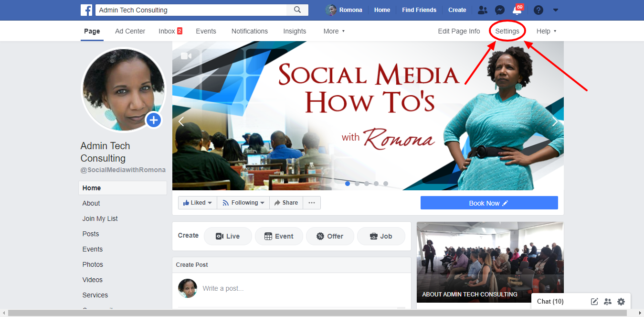Click Edit Page Info

459,31
